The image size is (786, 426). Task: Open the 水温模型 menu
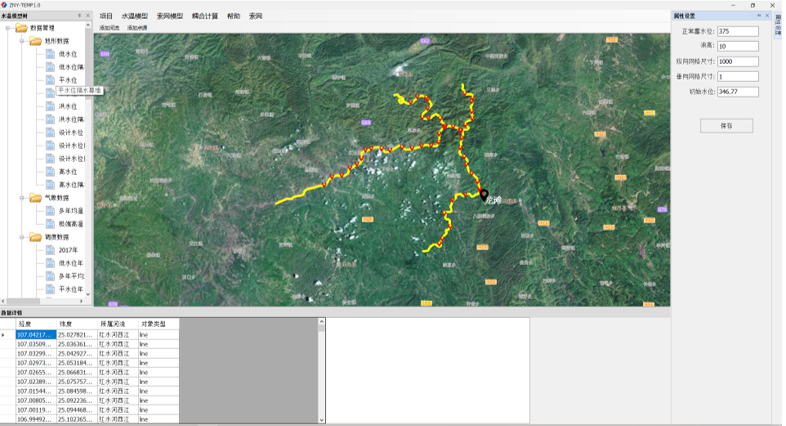pyautogui.click(x=135, y=16)
